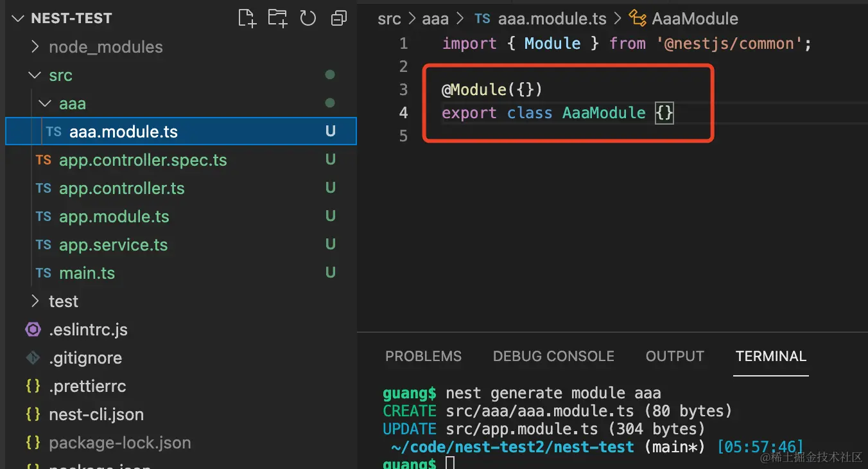Show the OUTPUT panel tab
Screen dimensions: 868x469
tap(675, 357)
